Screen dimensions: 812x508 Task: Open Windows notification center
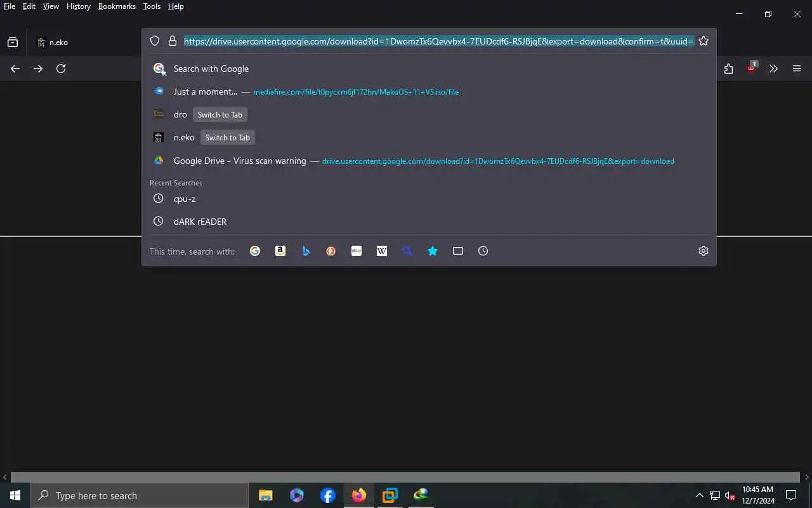[x=791, y=495]
